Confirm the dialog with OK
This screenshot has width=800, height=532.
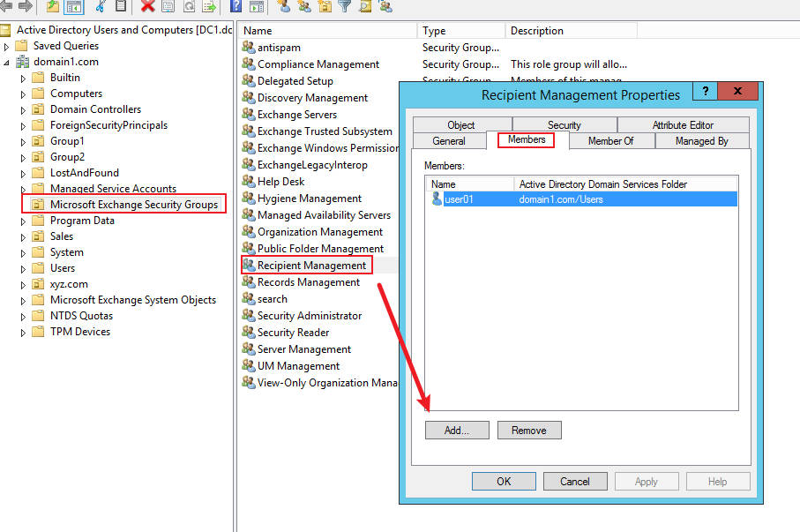(x=504, y=481)
